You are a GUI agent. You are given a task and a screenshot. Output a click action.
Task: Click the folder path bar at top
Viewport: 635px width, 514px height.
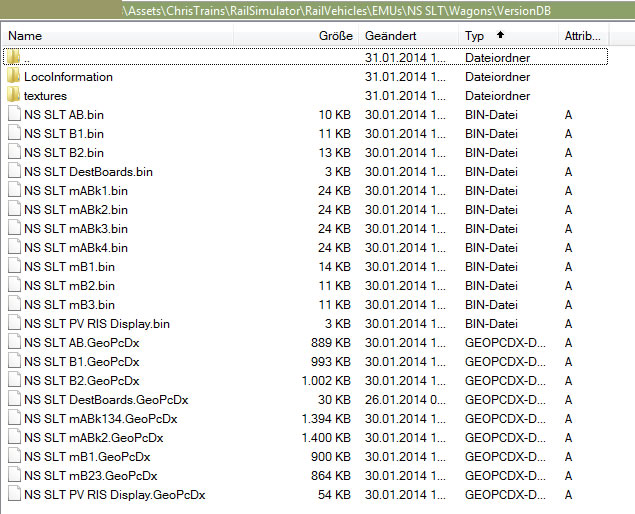click(318, 10)
